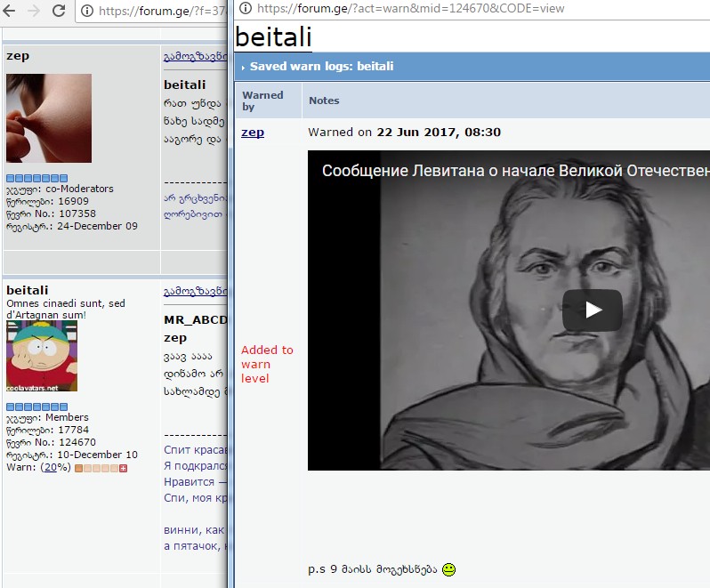Select the 'Notes' column header
The height and width of the screenshot is (588, 710).
324,101
